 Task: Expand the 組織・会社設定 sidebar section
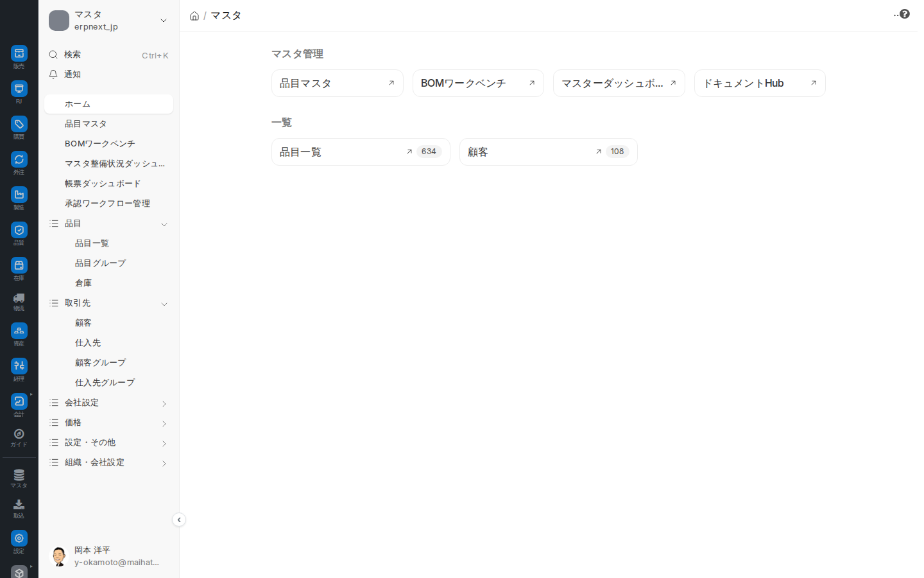[164, 463]
